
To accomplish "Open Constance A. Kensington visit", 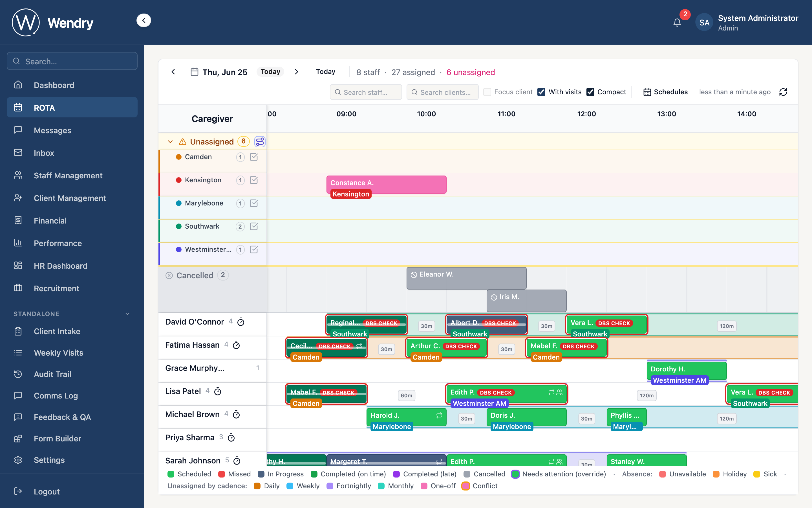I will point(386,185).
